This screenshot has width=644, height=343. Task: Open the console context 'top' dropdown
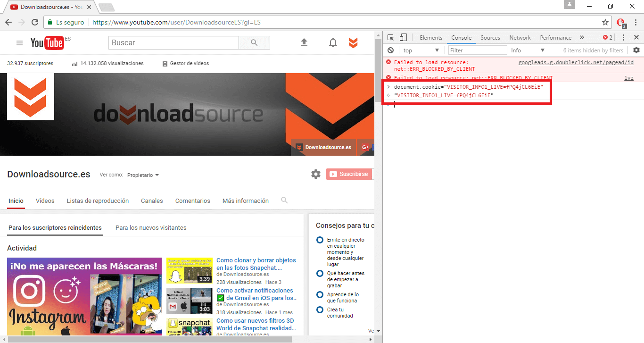click(421, 50)
